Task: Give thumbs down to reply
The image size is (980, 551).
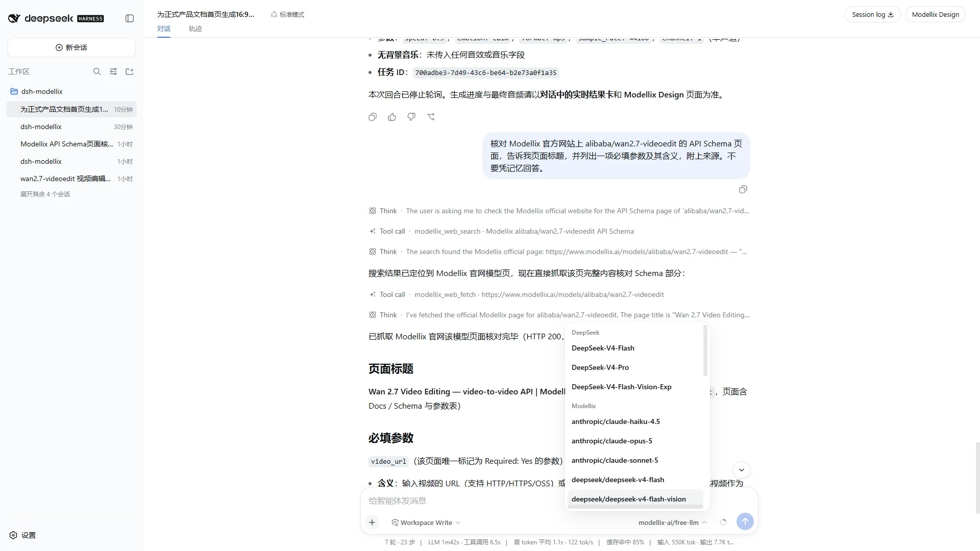Action: pyautogui.click(x=411, y=117)
